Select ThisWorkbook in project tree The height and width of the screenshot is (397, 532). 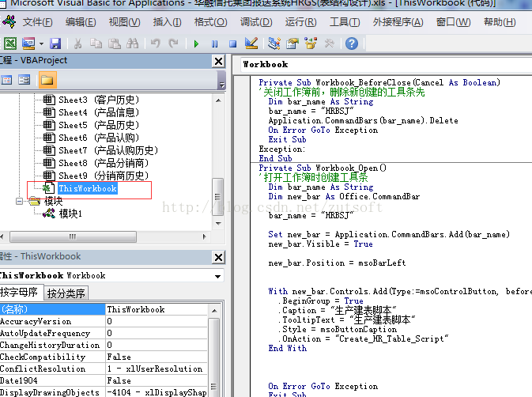coord(88,188)
